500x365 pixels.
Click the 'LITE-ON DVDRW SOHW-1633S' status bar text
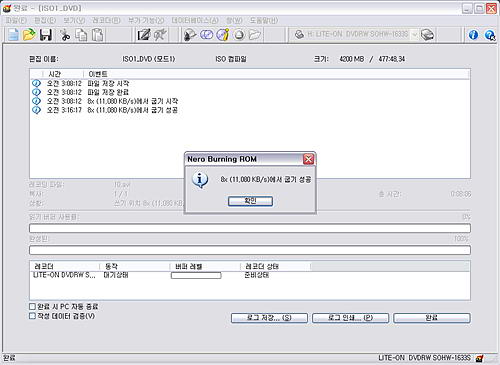click(424, 358)
